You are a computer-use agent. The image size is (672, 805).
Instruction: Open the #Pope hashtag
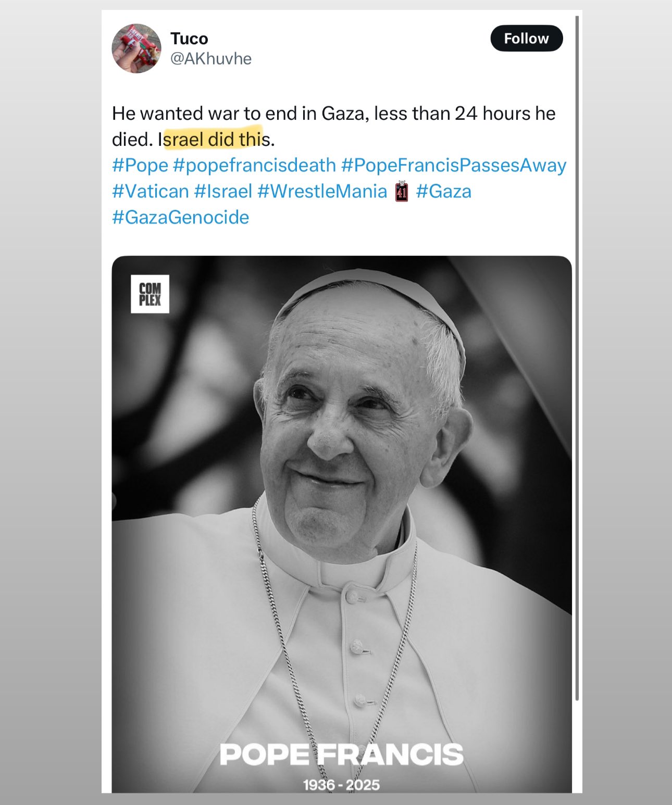pyautogui.click(x=140, y=165)
